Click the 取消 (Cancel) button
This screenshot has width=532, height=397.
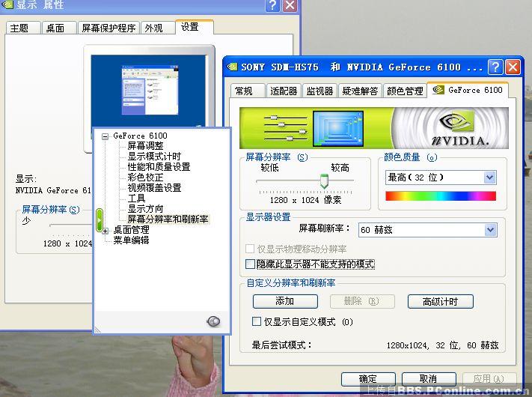(429, 379)
